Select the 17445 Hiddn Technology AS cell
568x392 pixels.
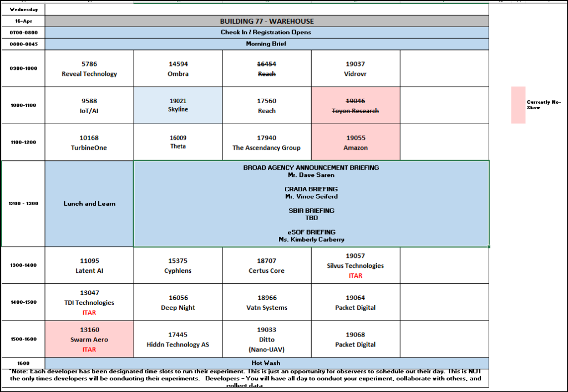(178, 339)
